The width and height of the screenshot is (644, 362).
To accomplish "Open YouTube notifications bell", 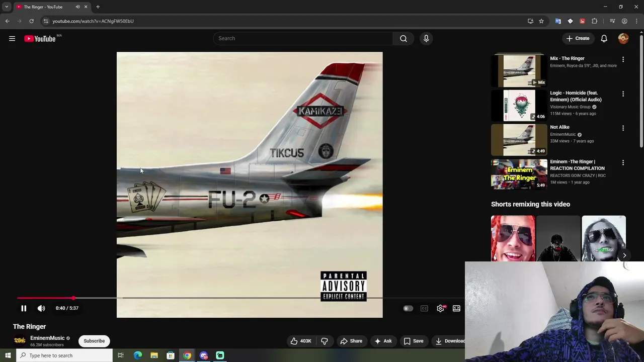I will point(604,38).
